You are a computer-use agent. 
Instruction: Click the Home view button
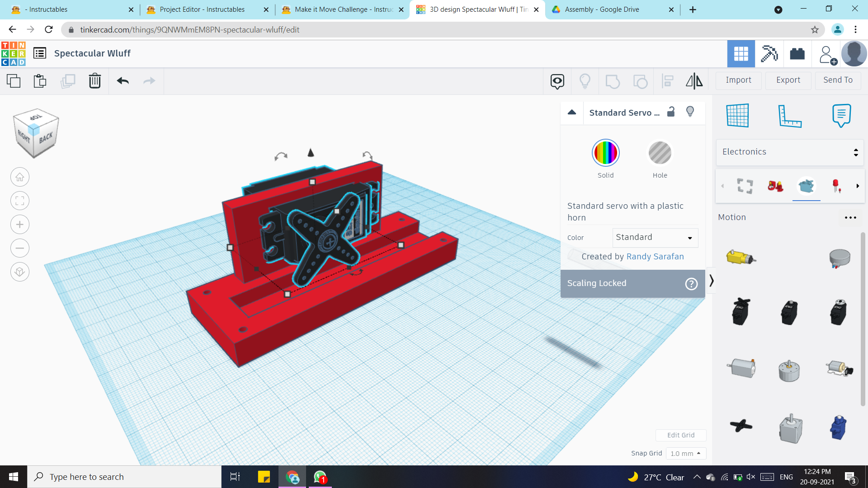pyautogui.click(x=20, y=177)
